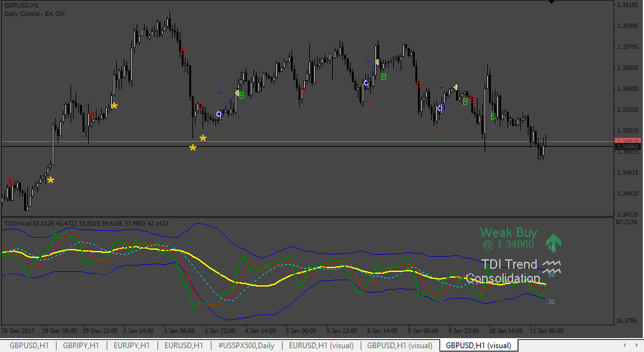Click the red 1.34910 price level label
The image size is (644, 352).
coord(627,141)
